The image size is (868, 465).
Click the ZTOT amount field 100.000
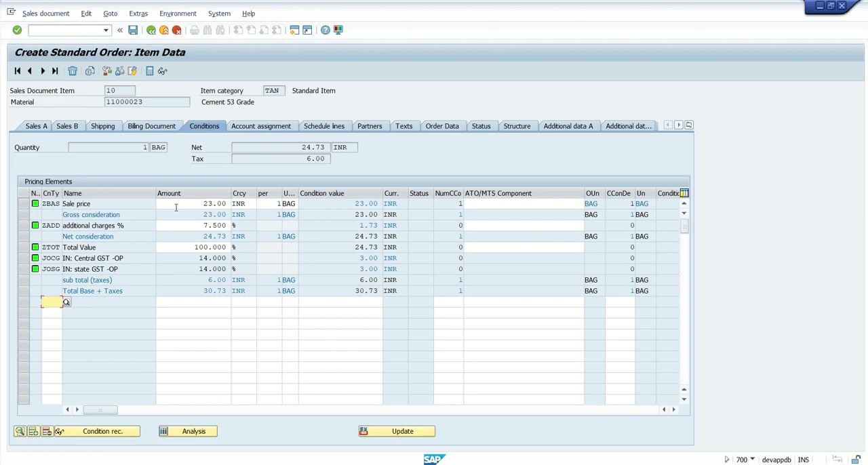[193, 247]
